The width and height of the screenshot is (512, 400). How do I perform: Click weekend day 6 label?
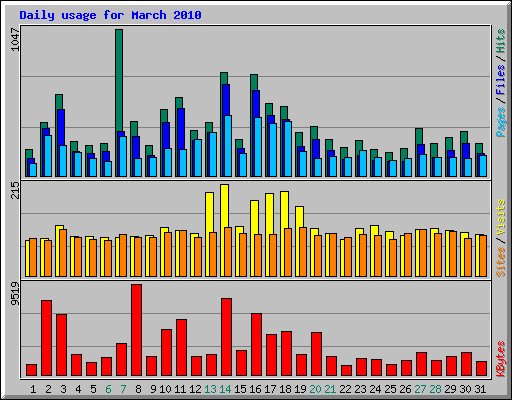point(108,389)
